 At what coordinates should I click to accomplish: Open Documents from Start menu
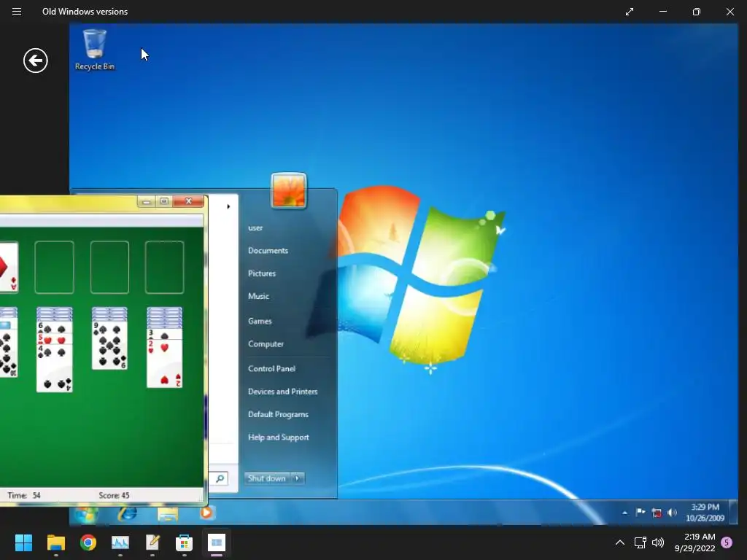click(x=268, y=251)
